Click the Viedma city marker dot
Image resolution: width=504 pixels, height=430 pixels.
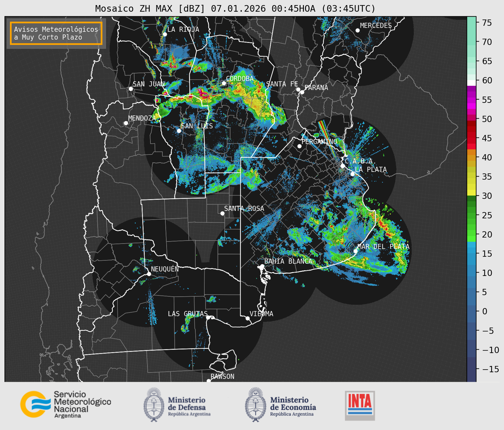(248, 318)
